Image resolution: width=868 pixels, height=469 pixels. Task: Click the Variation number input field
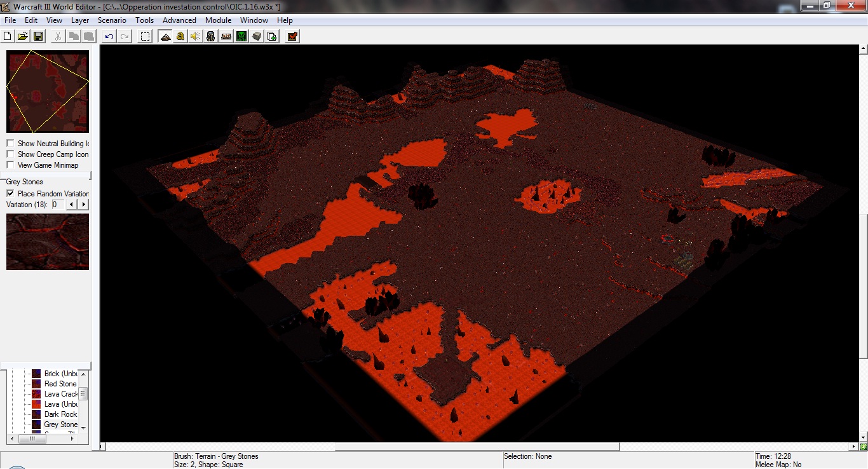58,205
